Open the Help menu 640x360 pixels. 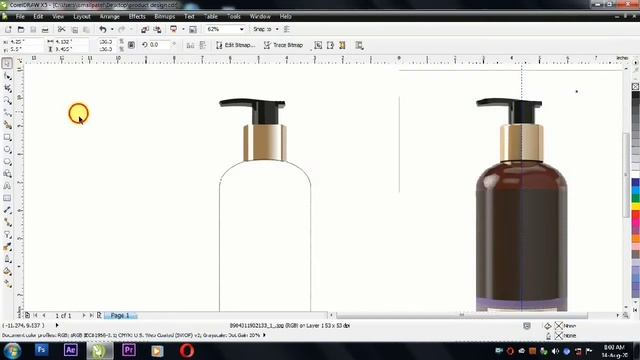[285, 16]
